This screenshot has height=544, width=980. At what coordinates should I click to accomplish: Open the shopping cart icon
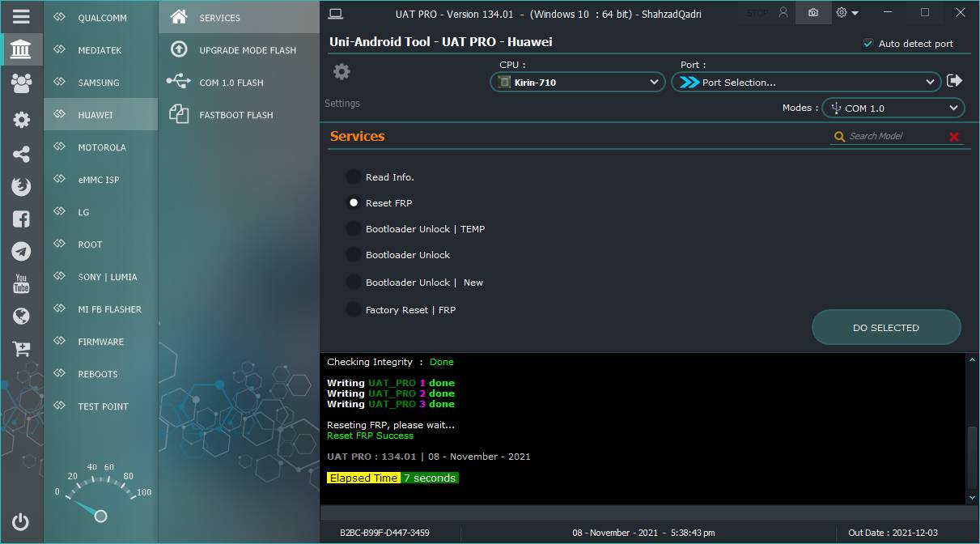(21, 349)
